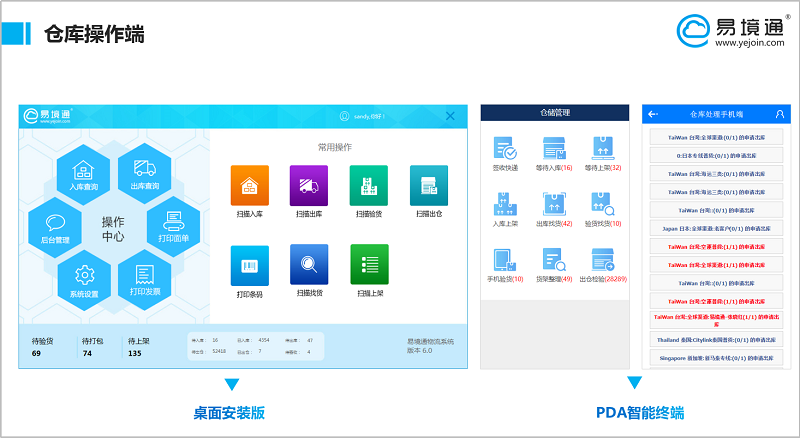Open 扫描找货 magnifier icon
800x438 pixels.
(308, 264)
